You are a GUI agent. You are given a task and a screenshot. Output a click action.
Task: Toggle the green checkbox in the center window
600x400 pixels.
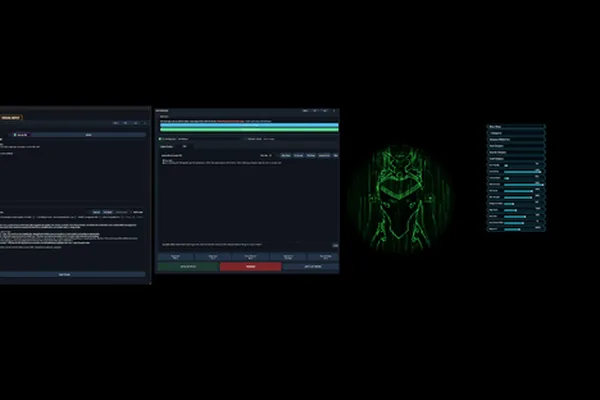(160, 139)
